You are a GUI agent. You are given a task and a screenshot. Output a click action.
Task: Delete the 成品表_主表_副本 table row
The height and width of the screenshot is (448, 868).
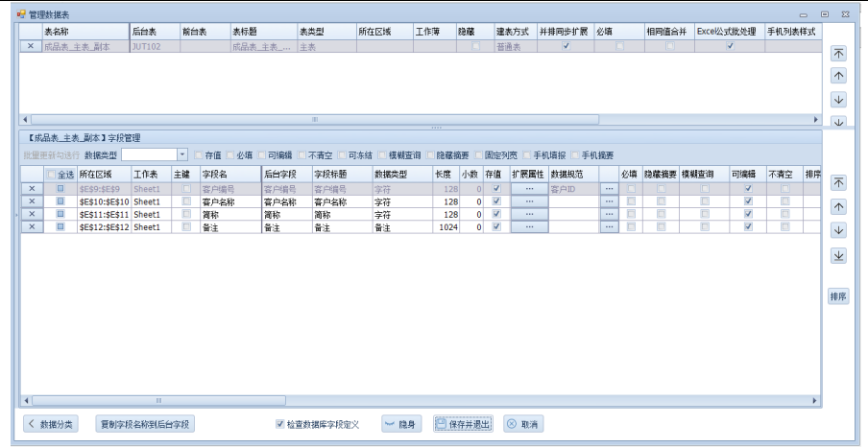pyautogui.click(x=30, y=46)
